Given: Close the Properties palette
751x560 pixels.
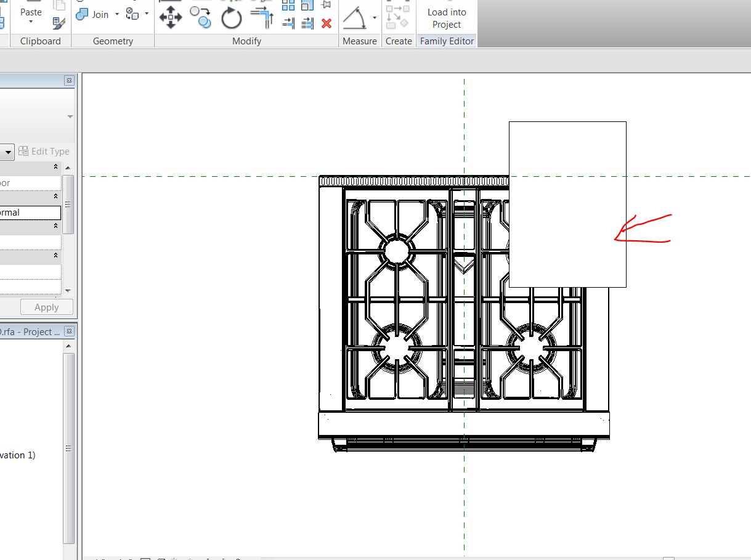Looking at the screenshot, I should click(69, 81).
